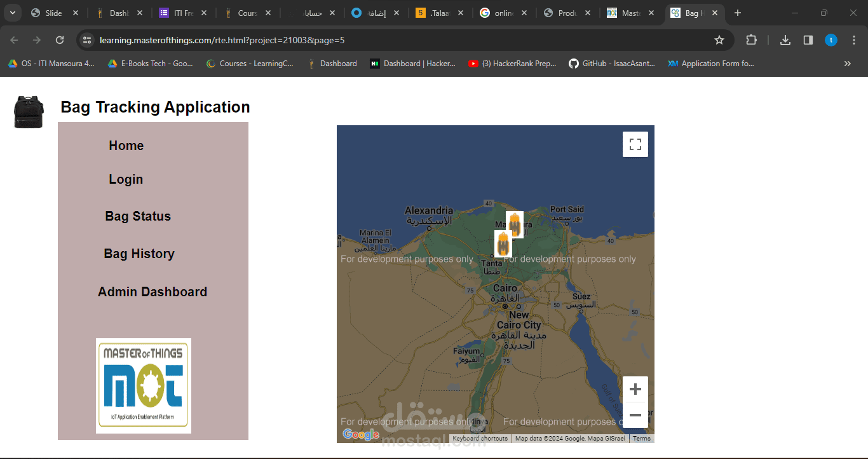Expand the tab search dropdown arrow
The image size is (868, 459).
pos(13,13)
